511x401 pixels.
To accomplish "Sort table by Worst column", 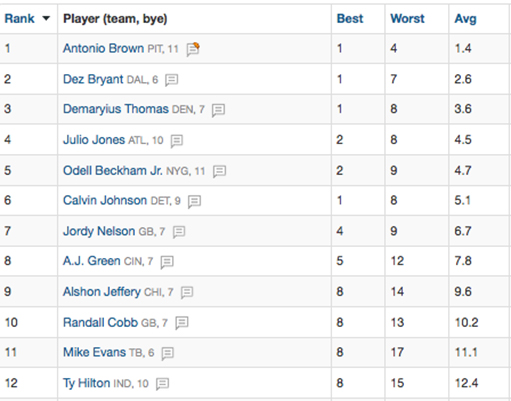I will [x=407, y=19].
